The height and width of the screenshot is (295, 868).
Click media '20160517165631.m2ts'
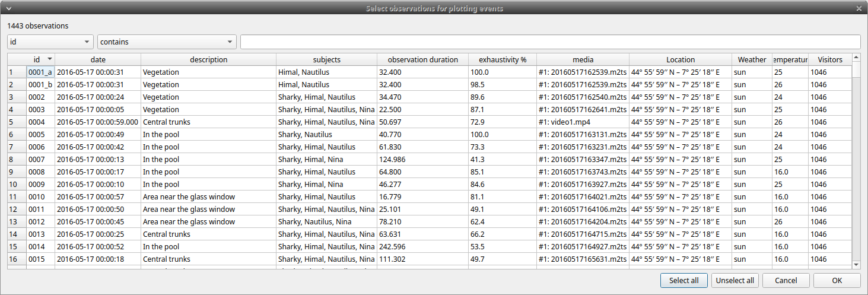tap(583, 259)
